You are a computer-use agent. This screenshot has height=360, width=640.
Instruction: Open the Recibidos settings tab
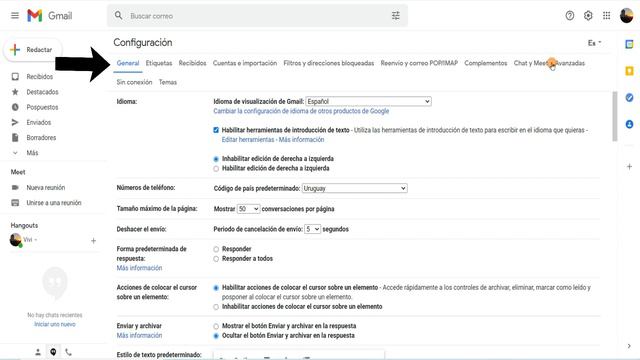click(192, 63)
